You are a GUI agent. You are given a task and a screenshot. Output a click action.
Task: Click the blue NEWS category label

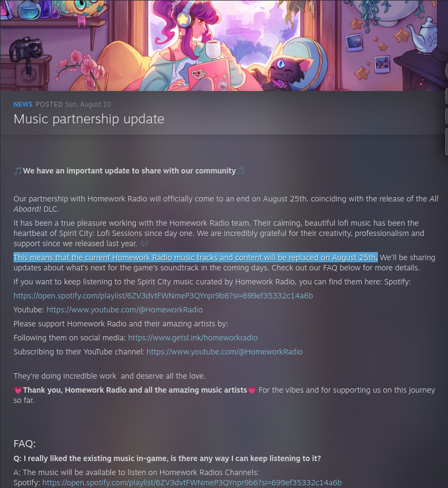23,104
